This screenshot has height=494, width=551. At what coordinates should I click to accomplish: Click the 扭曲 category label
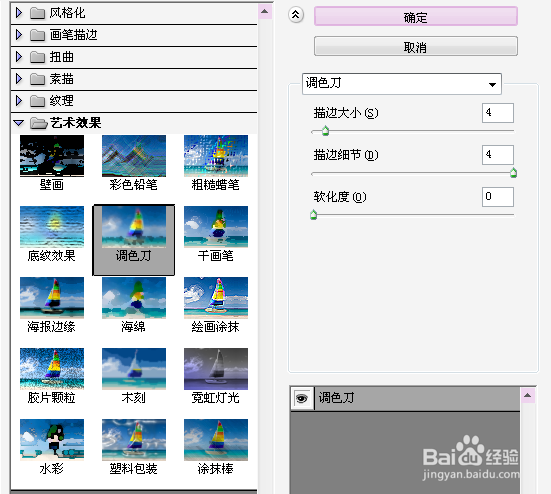61,57
